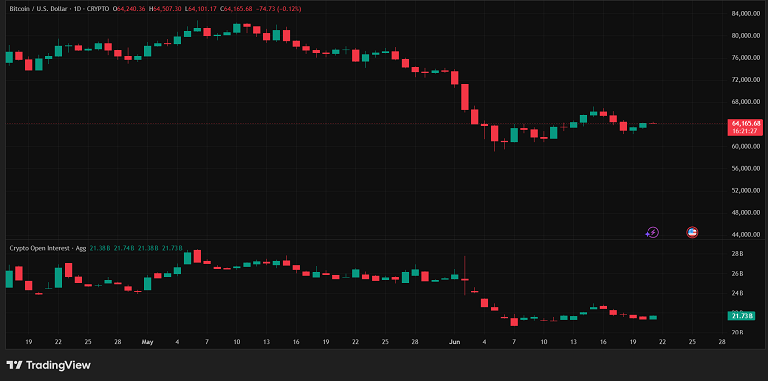The width and height of the screenshot is (768, 381).
Task: Click the May 13 date axis label
Action: (266, 342)
